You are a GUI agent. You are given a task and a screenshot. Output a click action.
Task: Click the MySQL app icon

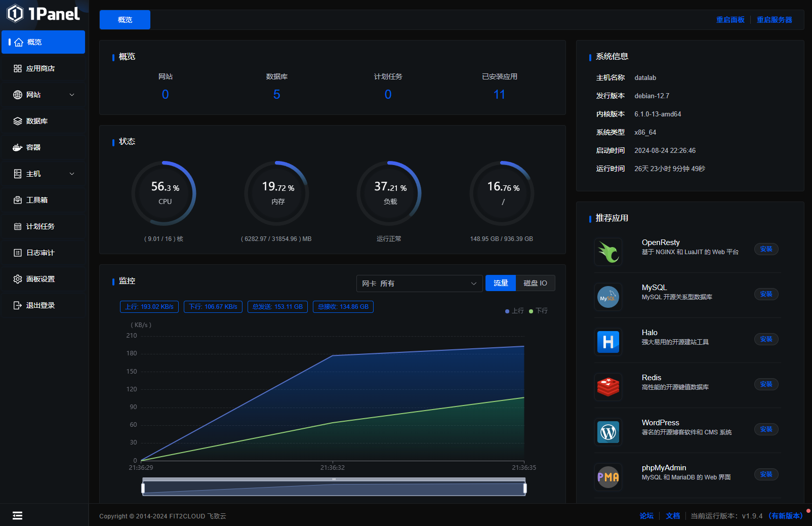pyautogui.click(x=608, y=297)
